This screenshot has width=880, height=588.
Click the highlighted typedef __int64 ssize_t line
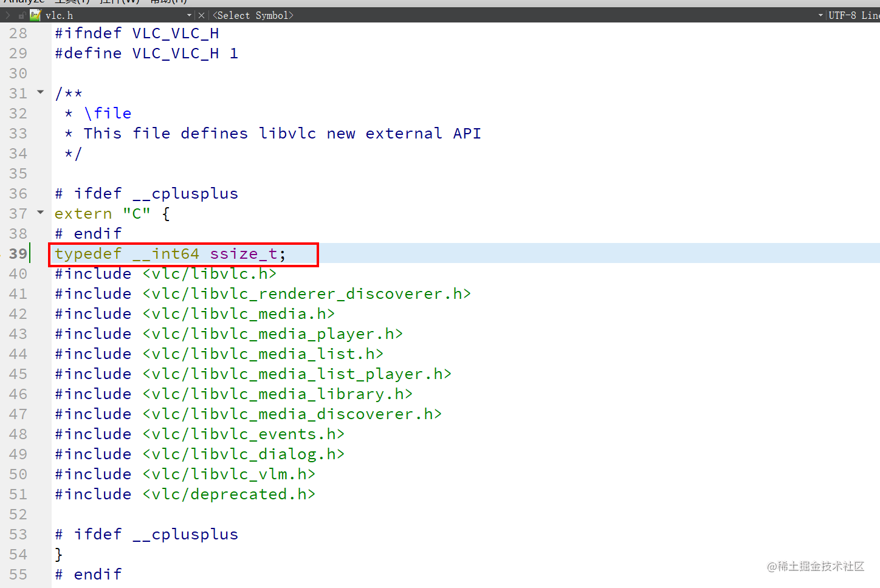[170, 253]
